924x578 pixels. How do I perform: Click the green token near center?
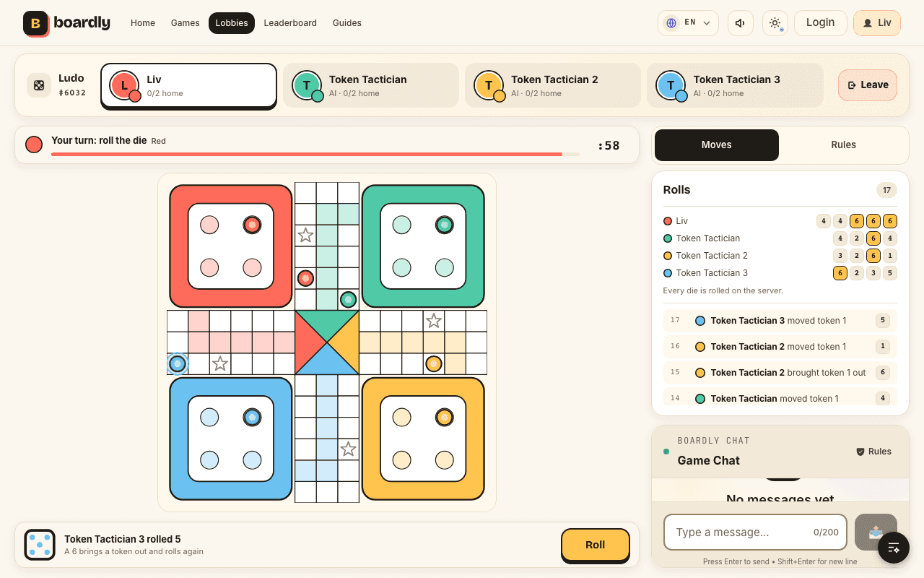[348, 299]
